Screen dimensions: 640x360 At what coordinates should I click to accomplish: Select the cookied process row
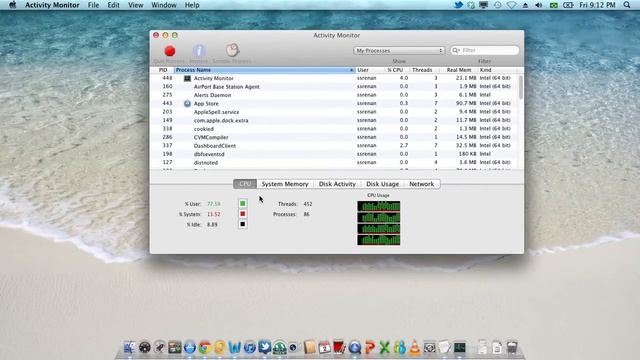point(334,129)
